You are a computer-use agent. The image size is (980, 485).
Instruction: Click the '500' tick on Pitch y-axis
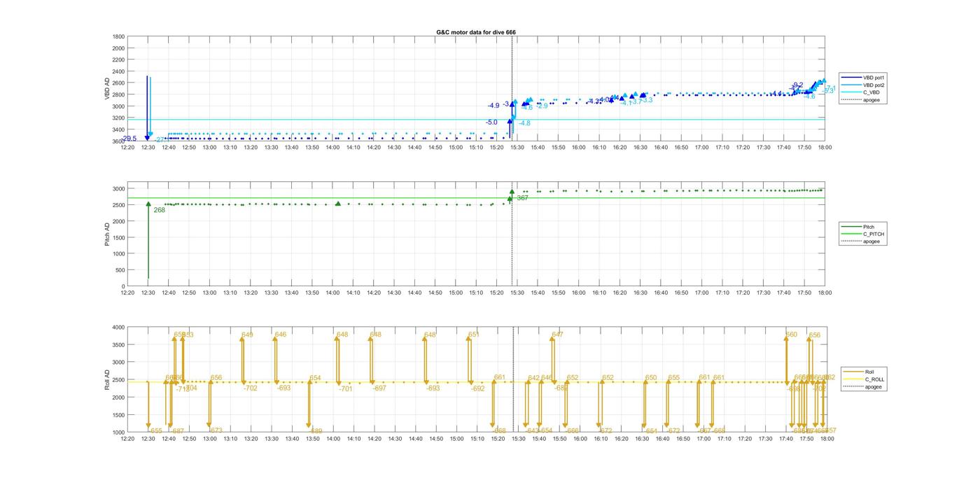pos(120,270)
